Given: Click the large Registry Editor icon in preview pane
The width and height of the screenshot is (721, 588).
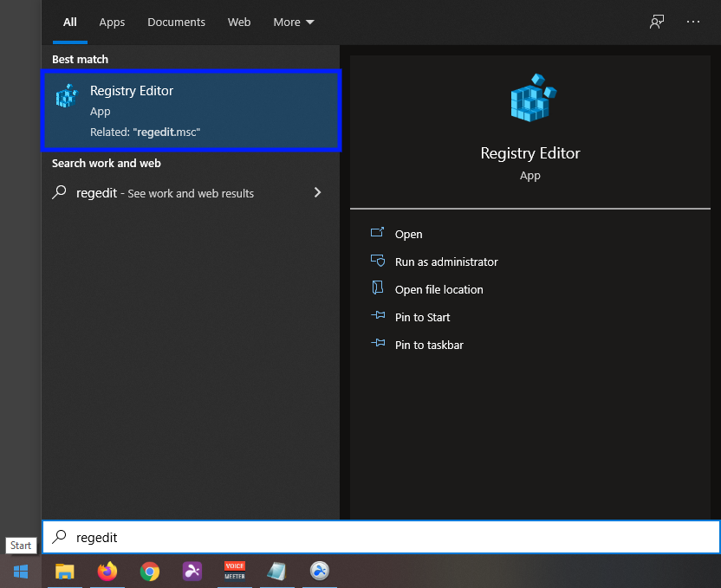Looking at the screenshot, I should point(529,98).
